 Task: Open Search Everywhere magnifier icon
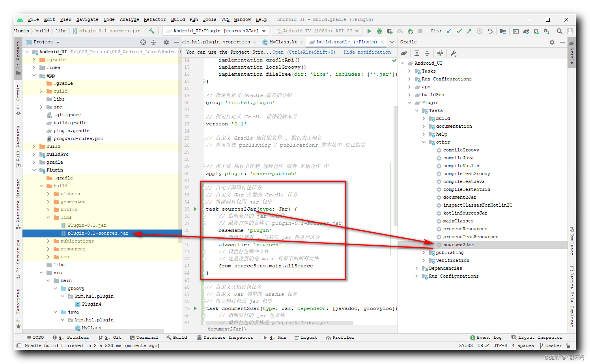click(x=559, y=31)
